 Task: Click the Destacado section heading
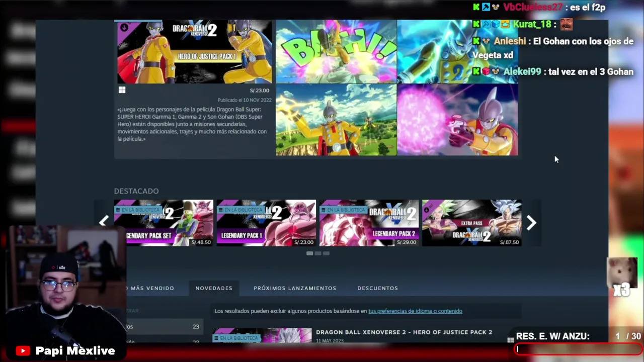(x=136, y=191)
